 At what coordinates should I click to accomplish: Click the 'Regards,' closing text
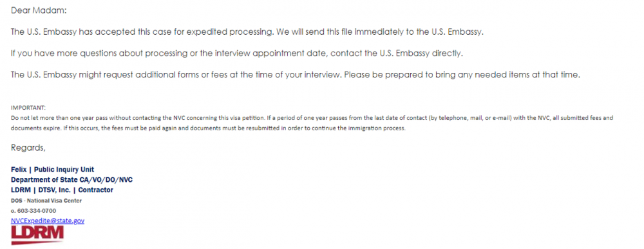click(x=28, y=148)
